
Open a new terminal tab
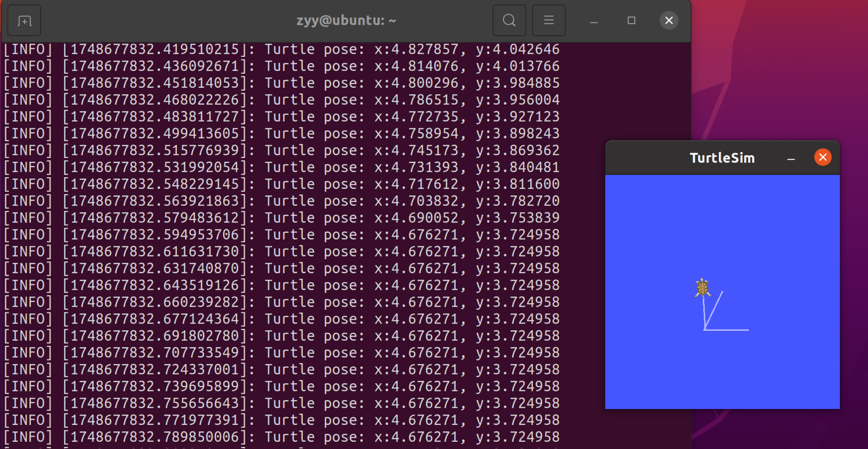point(24,20)
